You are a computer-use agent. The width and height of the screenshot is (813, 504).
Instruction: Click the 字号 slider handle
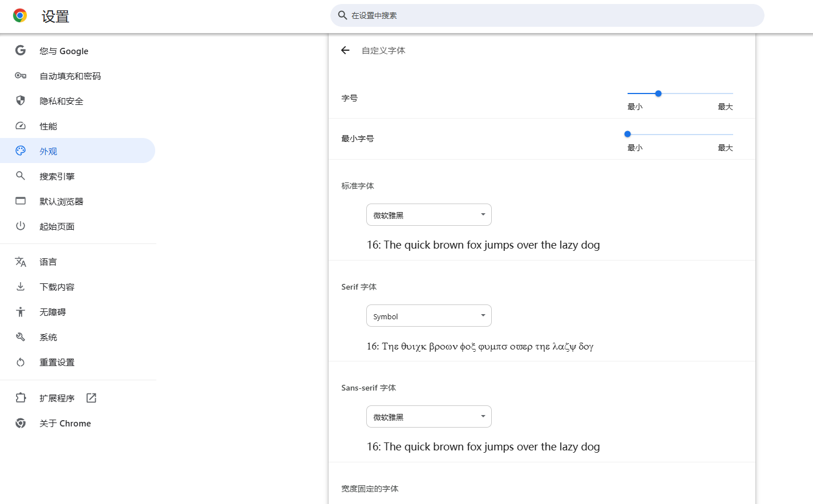coord(658,94)
